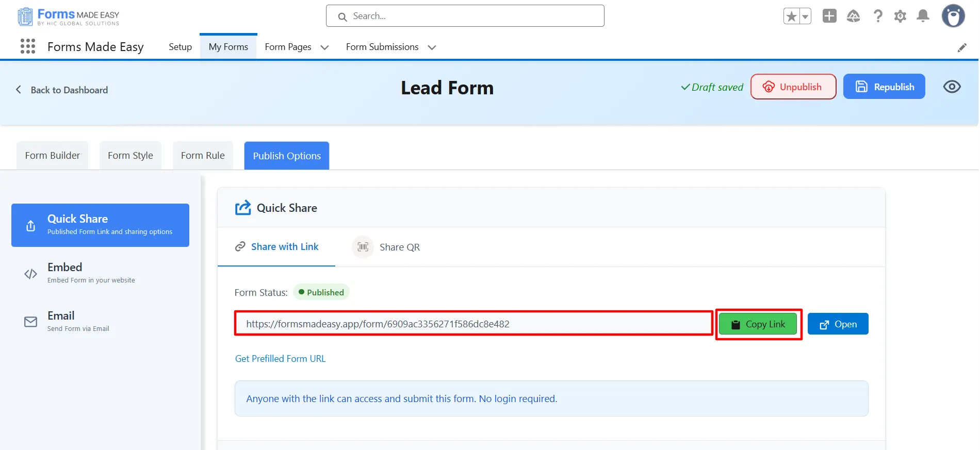Expand the Favorites list dropdown arrow
This screenshot has width=980, height=450.
coord(805,16)
